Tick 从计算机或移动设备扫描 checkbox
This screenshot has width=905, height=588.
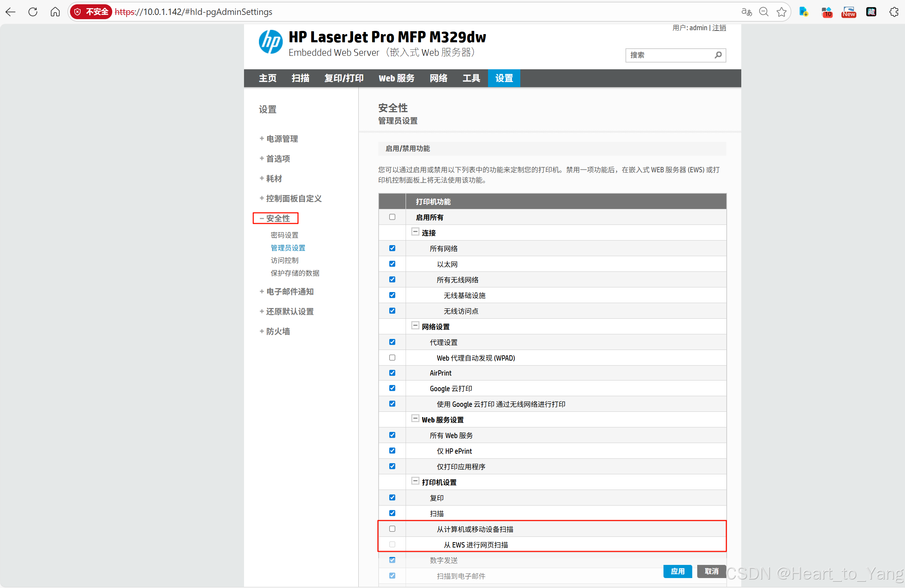(x=392, y=529)
